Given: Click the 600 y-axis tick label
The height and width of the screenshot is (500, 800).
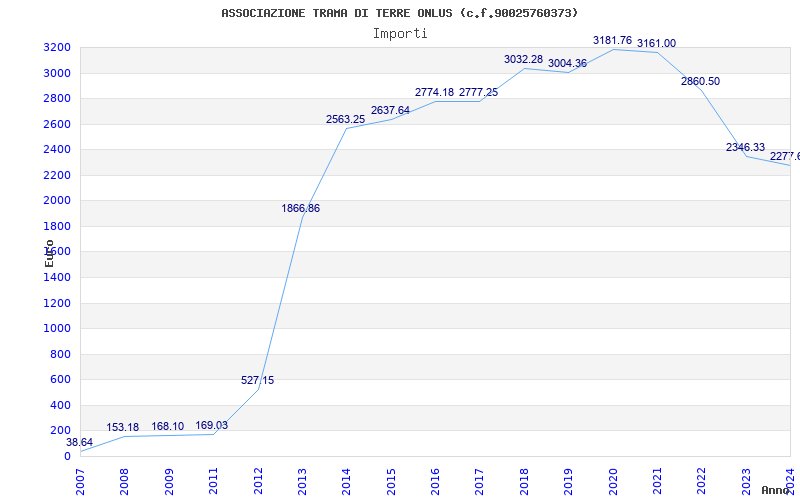Looking at the screenshot, I should point(61,379).
